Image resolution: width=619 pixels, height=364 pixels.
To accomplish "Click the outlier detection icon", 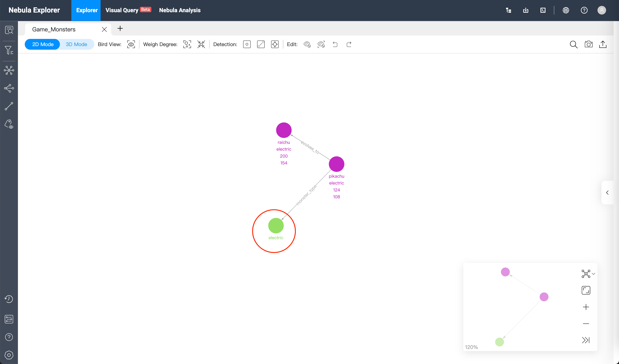I will pos(247,44).
